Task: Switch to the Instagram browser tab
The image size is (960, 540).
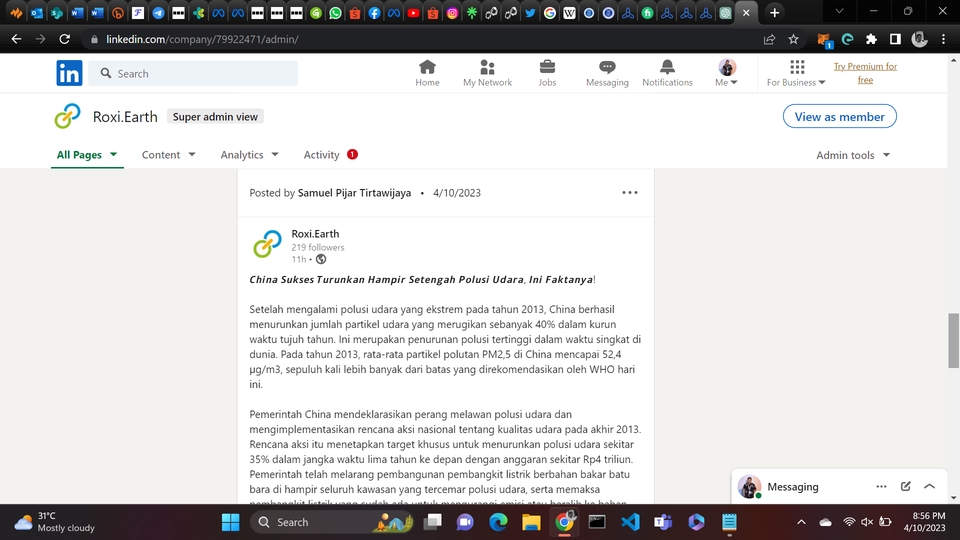Action: click(452, 12)
